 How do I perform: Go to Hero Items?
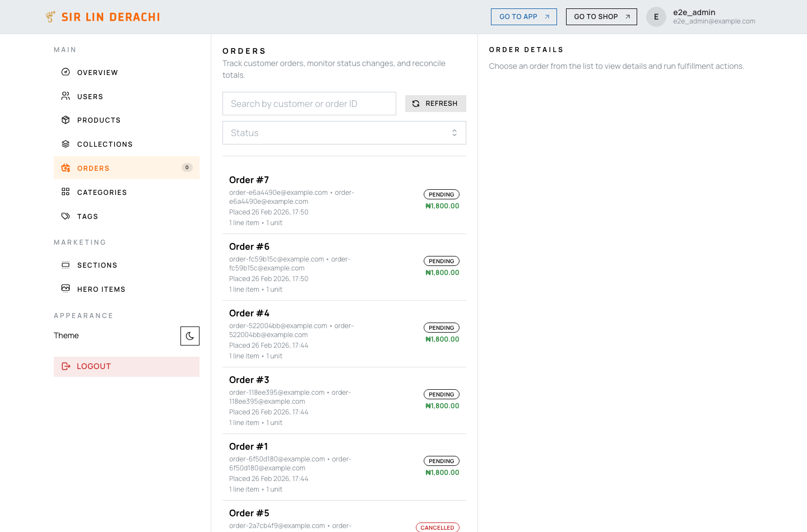[x=127, y=289]
